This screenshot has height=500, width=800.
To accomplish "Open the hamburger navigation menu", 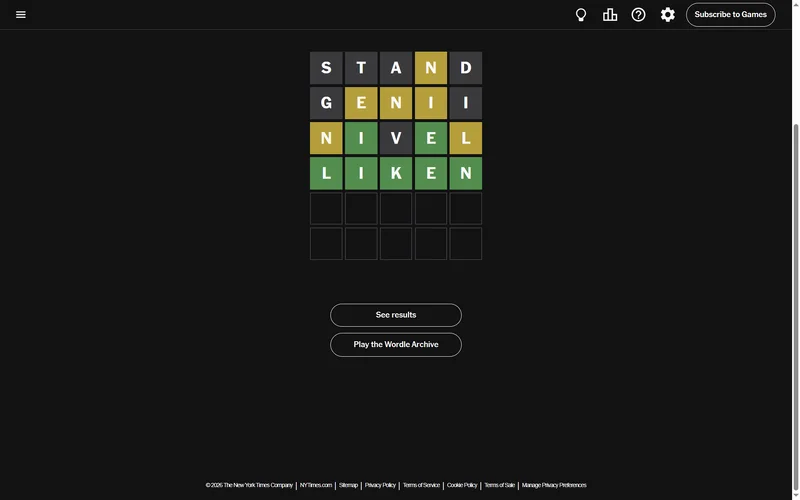I will (20, 14).
